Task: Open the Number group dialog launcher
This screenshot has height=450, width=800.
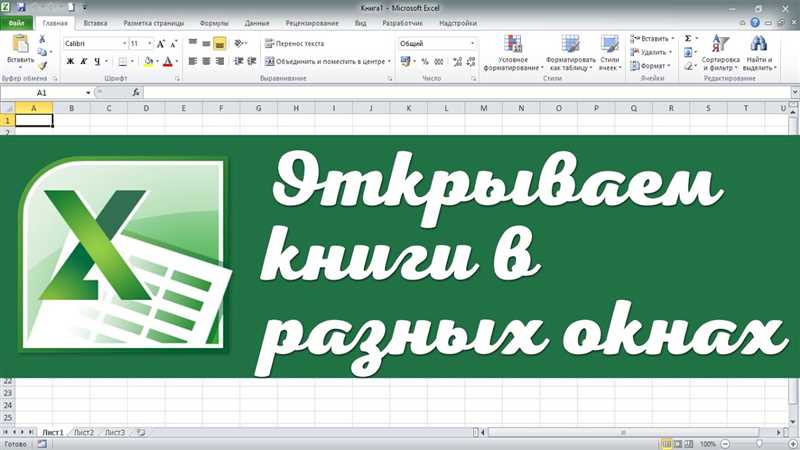Action: [473, 79]
